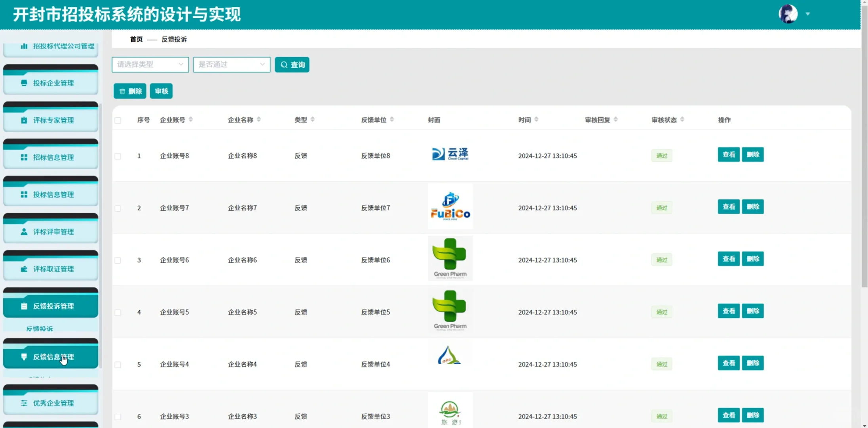Open the 请选择类型 dropdown
This screenshot has width=868, height=428.
click(150, 64)
